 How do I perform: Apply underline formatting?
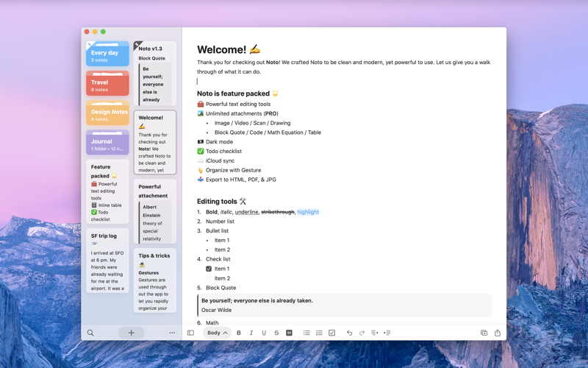[x=264, y=333]
